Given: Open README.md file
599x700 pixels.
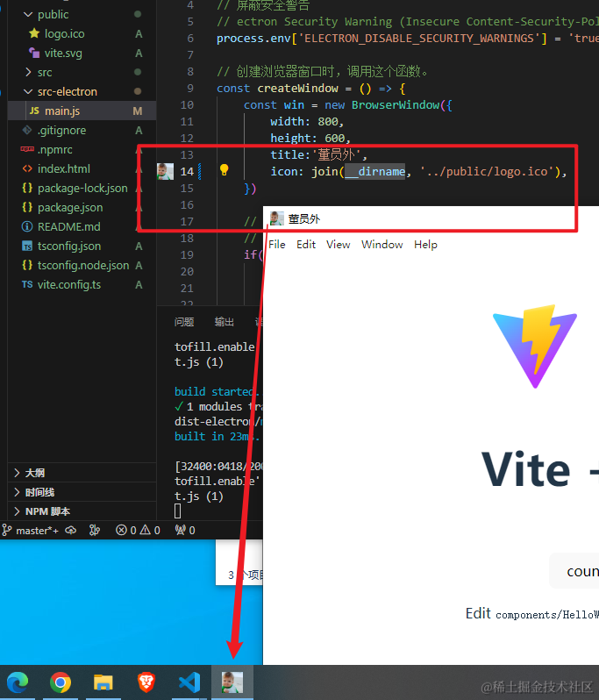Looking at the screenshot, I should click(x=68, y=227).
